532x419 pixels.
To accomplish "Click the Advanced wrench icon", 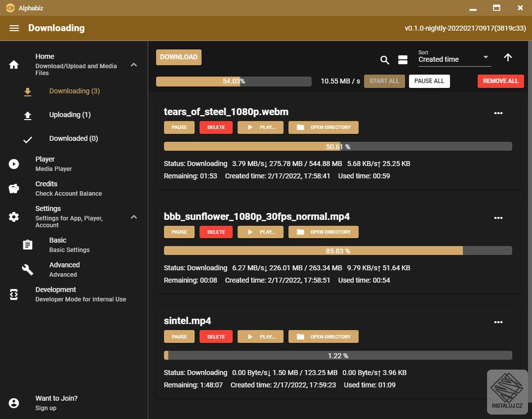I will (28, 269).
